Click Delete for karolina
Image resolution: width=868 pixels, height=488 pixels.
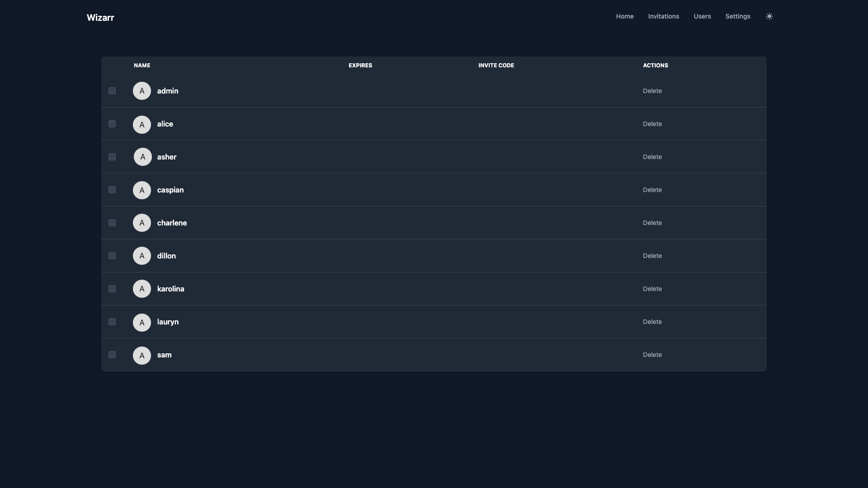pos(652,289)
